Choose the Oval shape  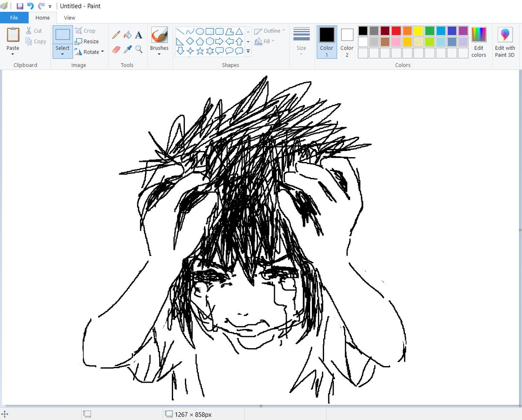point(200,31)
